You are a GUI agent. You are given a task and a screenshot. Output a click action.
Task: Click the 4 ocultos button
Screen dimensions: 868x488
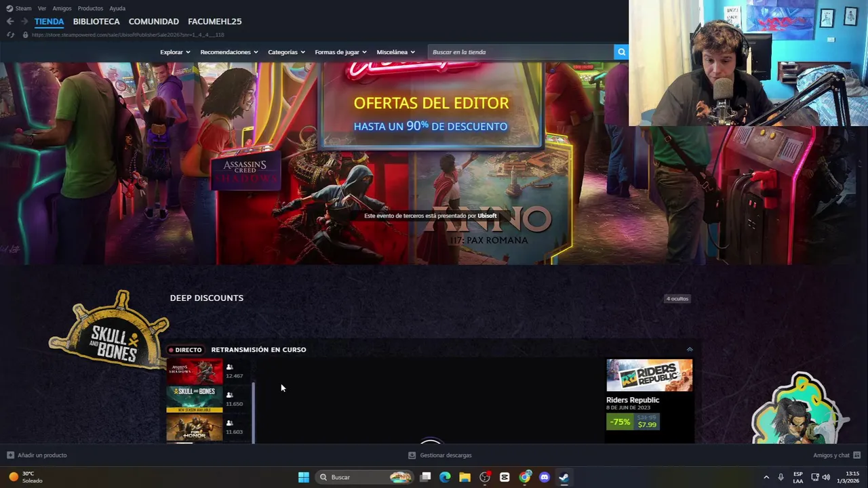tap(677, 299)
